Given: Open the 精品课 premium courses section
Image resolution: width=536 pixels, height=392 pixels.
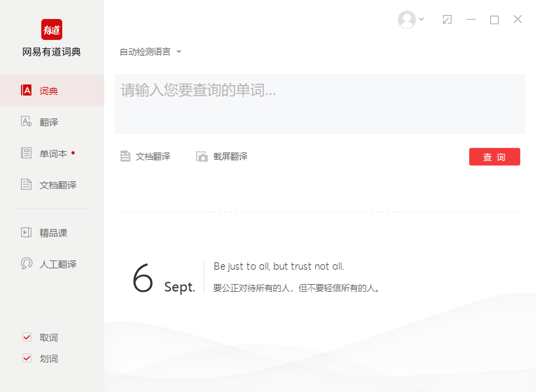Looking at the screenshot, I should tap(46, 232).
